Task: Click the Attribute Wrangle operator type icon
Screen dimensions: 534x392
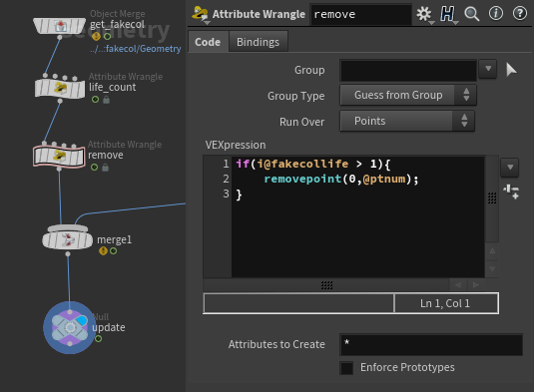Action: (x=200, y=14)
